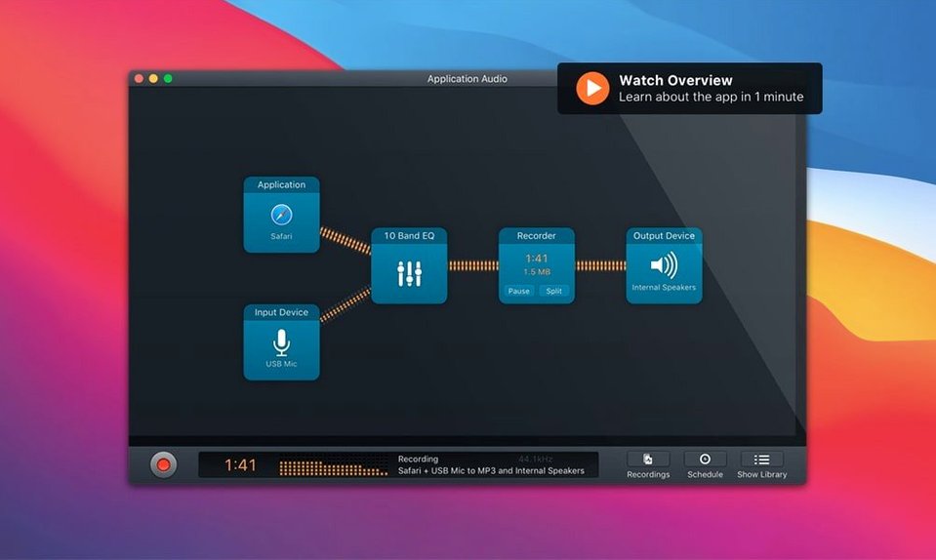Open the Schedule clock icon
Image resolution: width=936 pixels, height=560 pixels.
coord(705,460)
